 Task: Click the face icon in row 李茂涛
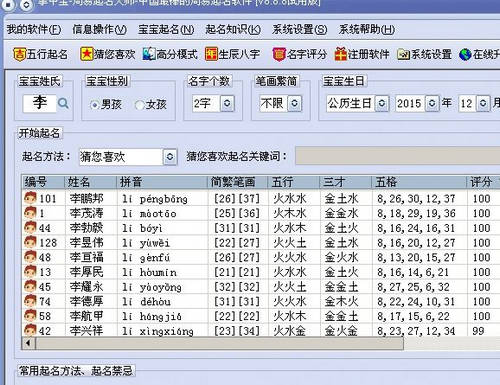(30, 212)
